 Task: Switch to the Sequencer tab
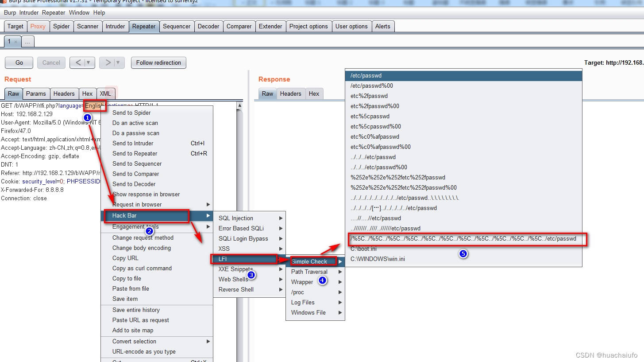(x=177, y=26)
